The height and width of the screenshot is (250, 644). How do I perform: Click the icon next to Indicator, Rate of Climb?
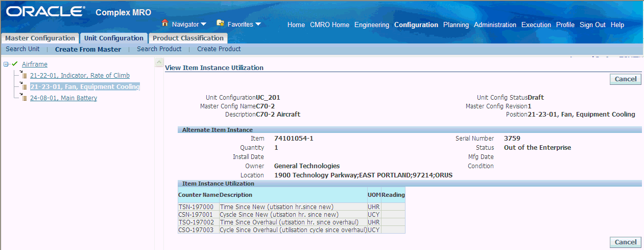point(22,75)
